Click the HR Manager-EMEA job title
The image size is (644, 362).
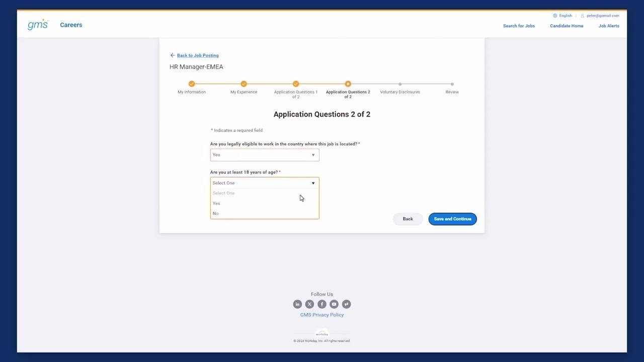[x=196, y=67]
